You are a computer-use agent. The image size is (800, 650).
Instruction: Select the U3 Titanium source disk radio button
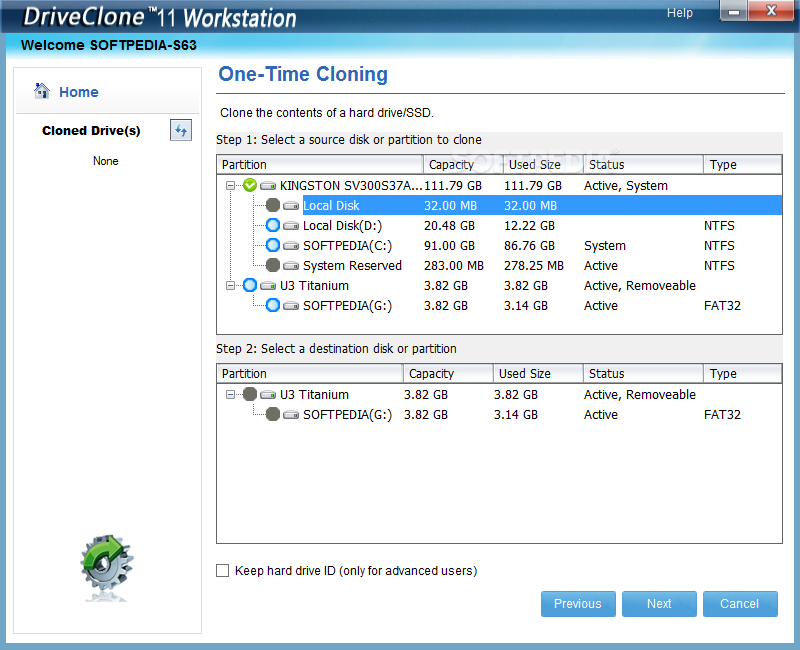point(250,285)
